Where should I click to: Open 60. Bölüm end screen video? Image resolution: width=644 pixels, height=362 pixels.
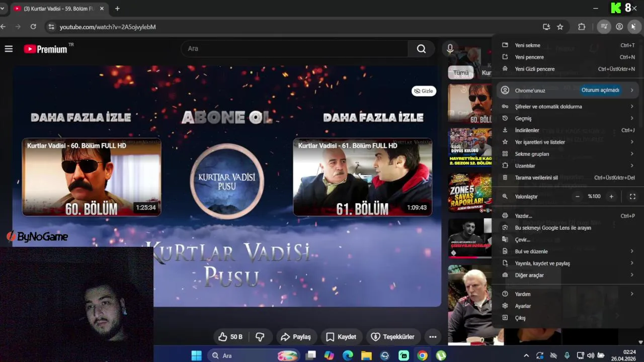coord(92,177)
